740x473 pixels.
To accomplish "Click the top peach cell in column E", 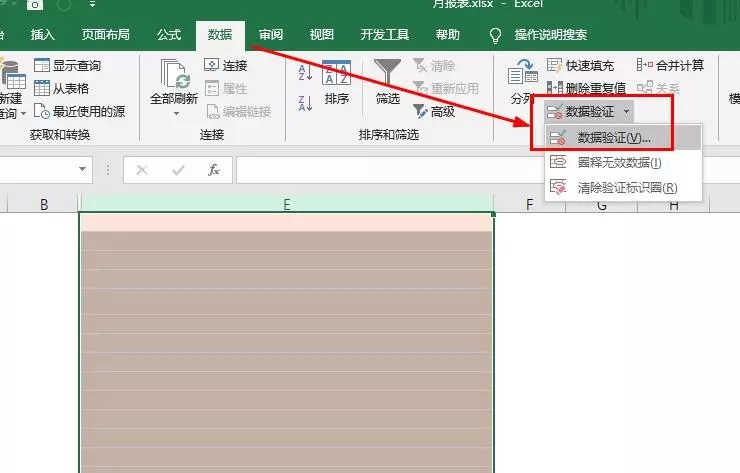I will click(286, 222).
